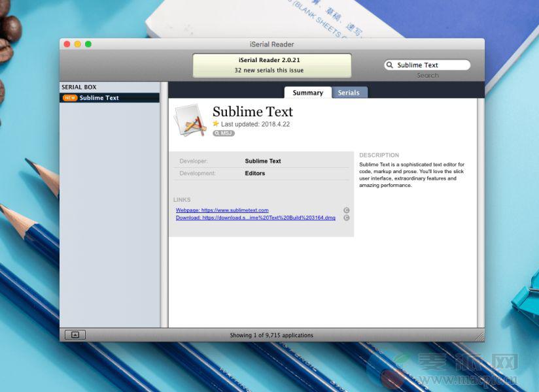539x392 pixels.
Task: Click the magnifying glass in search field
Action: (x=390, y=65)
